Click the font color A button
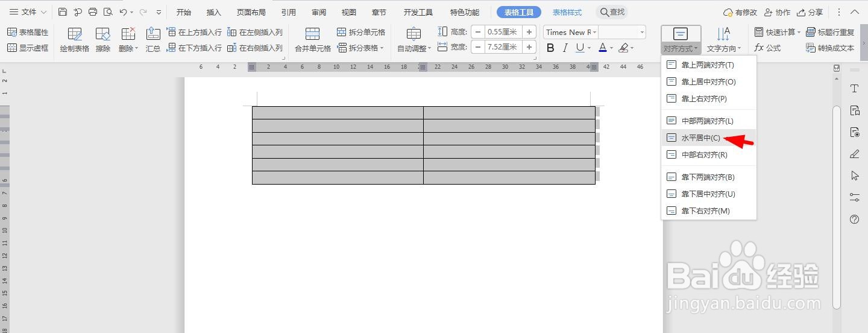This screenshot has width=868, height=333. (x=602, y=48)
